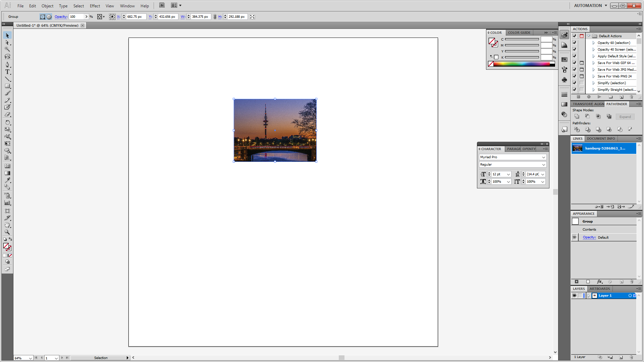The width and height of the screenshot is (644, 362).
Task: Open the Stroke panel from dock
Action: (565, 95)
